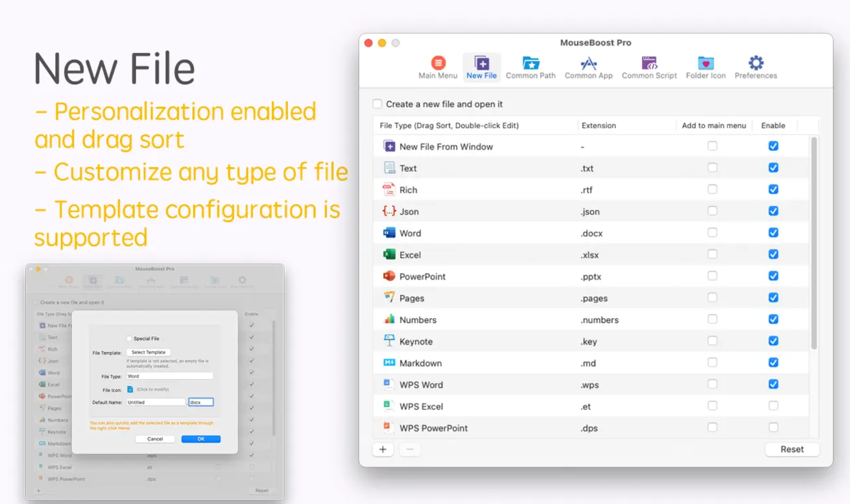
Task: Select the WPS Word row label
Action: (421, 385)
